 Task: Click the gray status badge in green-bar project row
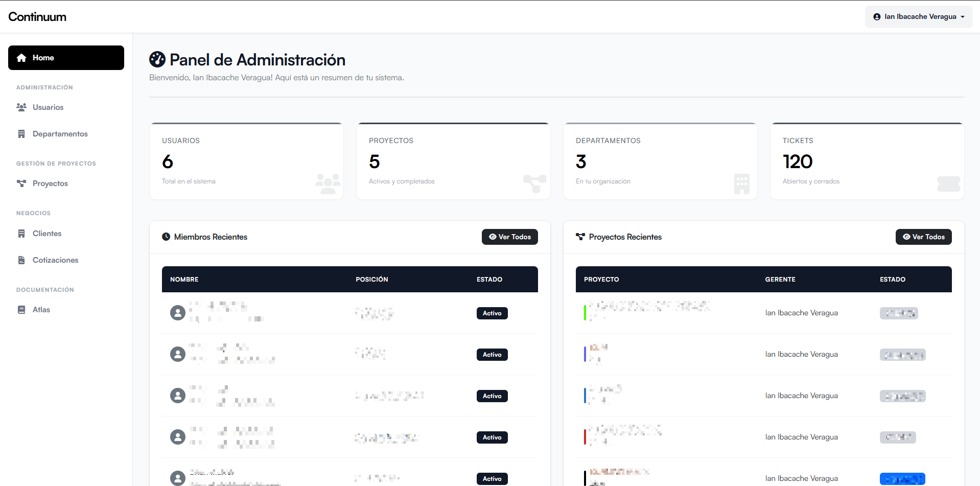coord(899,313)
